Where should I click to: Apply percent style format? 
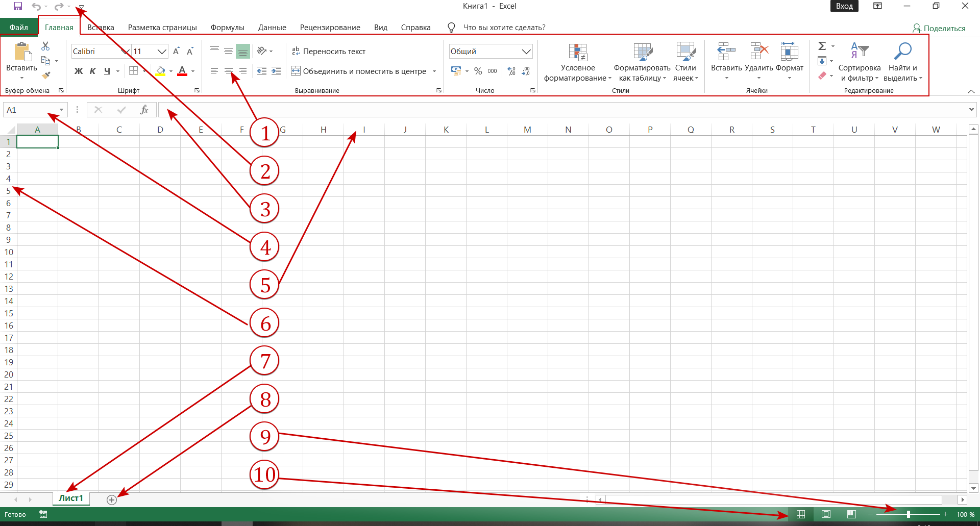[x=478, y=71]
